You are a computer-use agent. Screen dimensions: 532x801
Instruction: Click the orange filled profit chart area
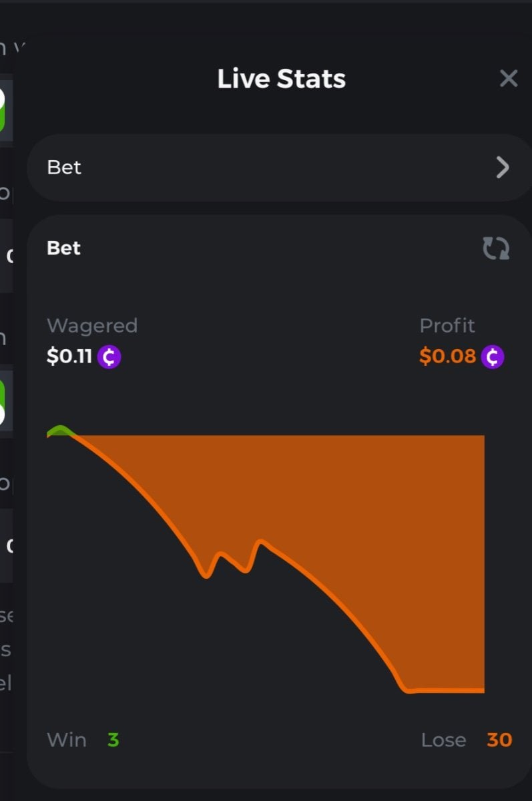374,534
